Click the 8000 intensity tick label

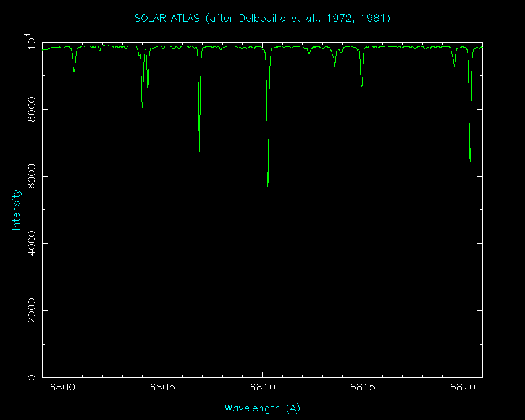31,109
